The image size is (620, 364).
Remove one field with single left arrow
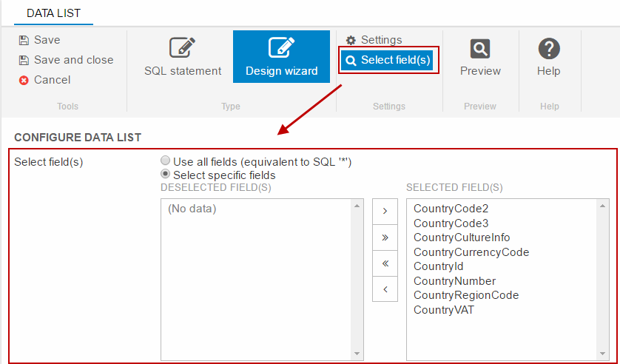tap(385, 289)
